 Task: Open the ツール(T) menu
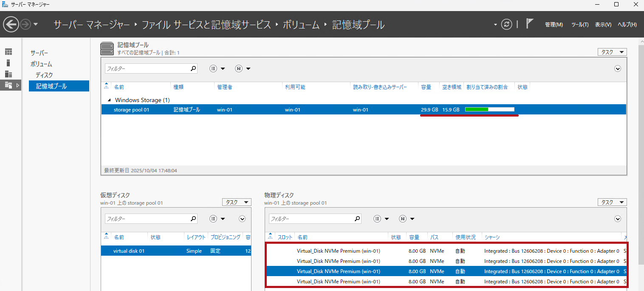point(579,25)
